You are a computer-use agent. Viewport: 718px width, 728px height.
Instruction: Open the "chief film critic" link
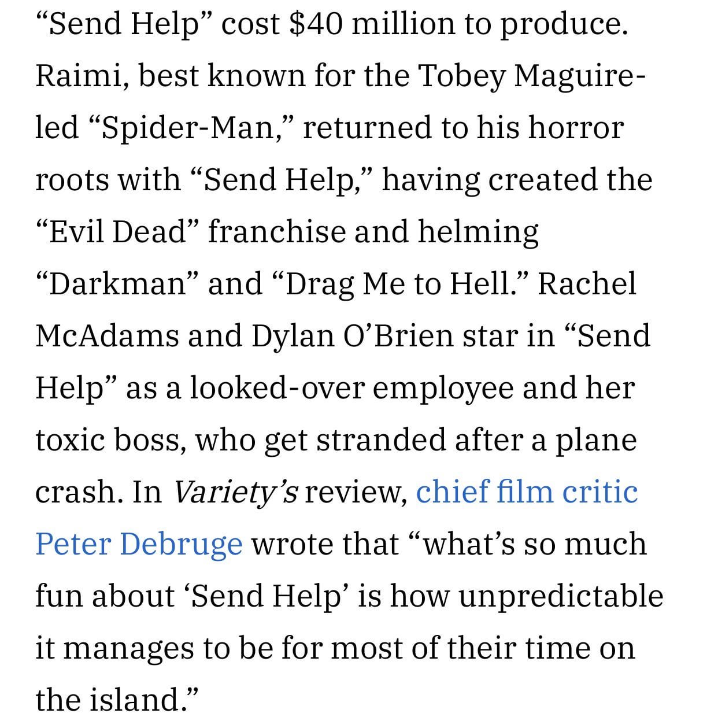[x=527, y=492]
